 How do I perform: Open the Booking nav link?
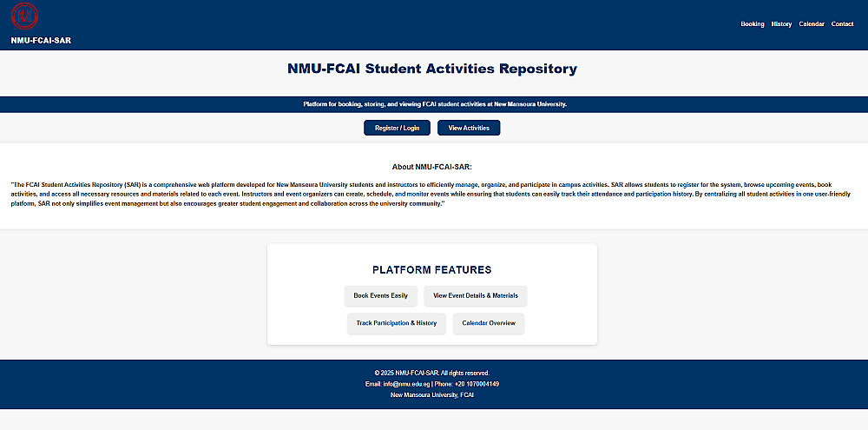pyautogui.click(x=753, y=23)
